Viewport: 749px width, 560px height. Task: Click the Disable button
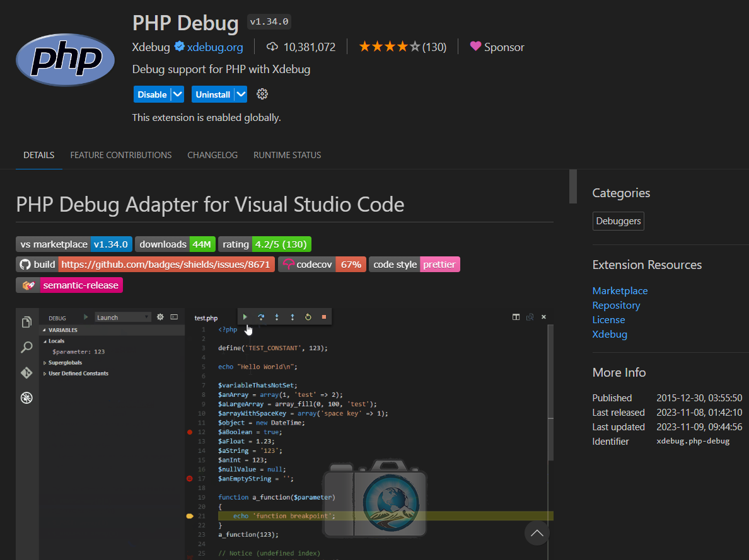(152, 94)
